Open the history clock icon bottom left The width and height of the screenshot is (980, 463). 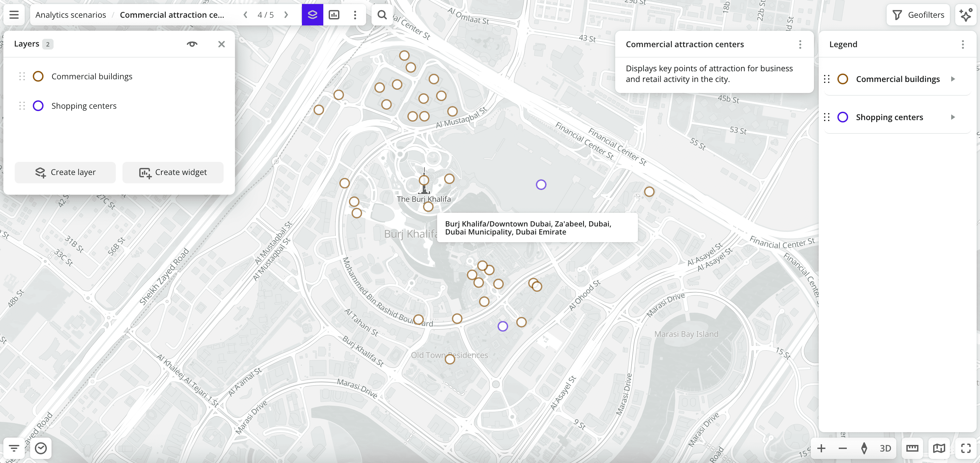(x=41, y=448)
